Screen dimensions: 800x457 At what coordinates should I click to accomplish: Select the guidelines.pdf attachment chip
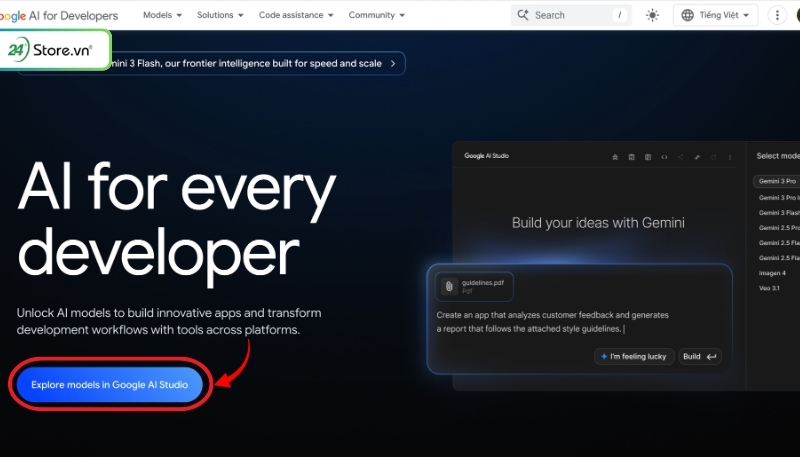tap(474, 287)
